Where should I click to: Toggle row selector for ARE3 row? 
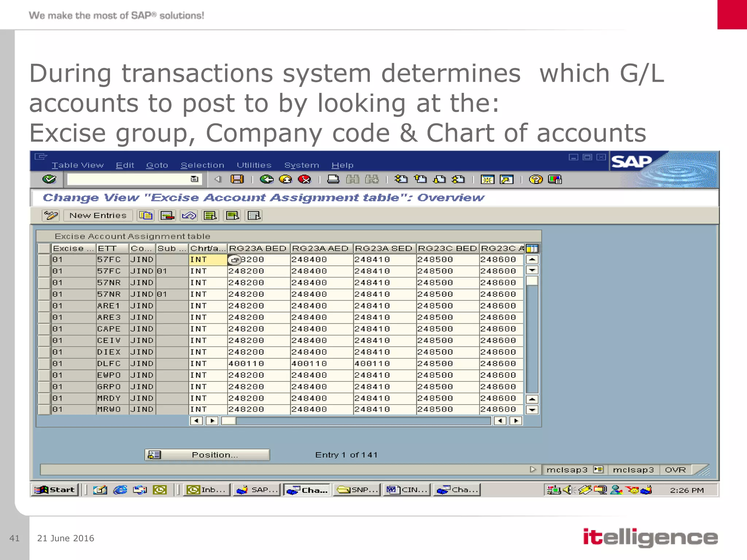coord(44,317)
